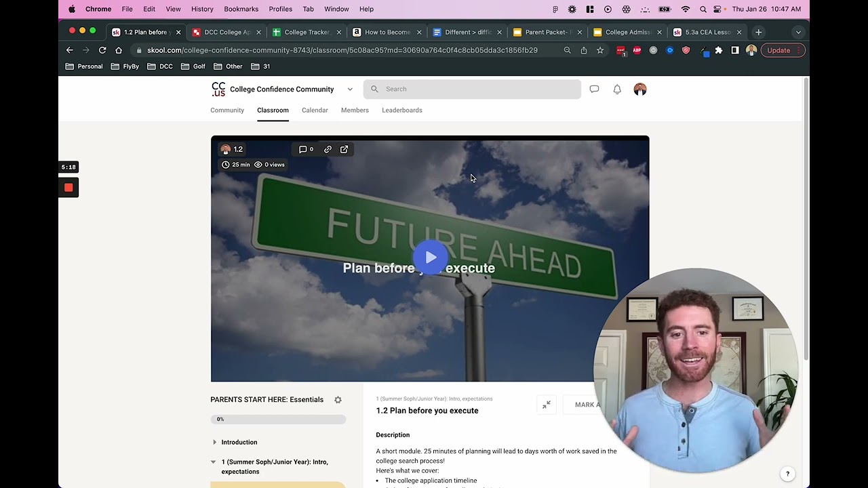Click the Skool search field
This screenshot has height=488, width=868.
(x=472, y=89)
